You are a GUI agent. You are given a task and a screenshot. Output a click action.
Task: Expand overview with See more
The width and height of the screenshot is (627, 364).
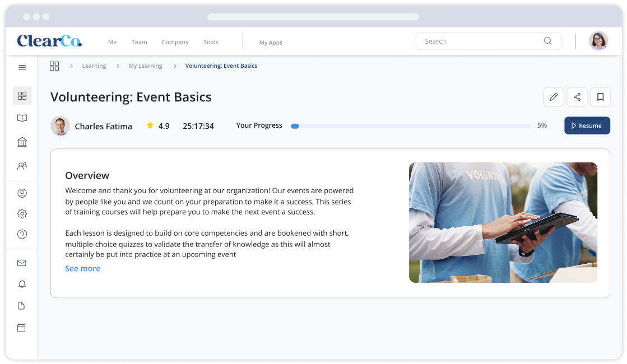pos(83,268)
